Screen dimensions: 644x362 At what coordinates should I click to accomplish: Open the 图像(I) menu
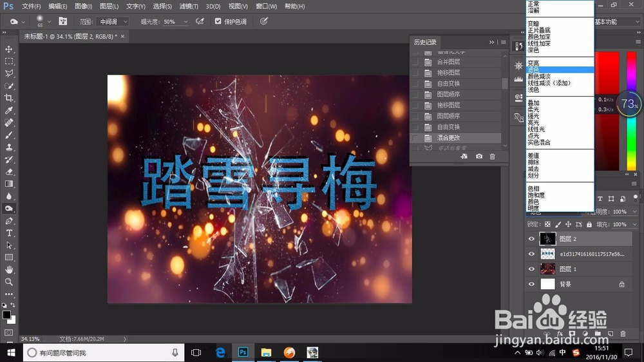click(83, 6)
